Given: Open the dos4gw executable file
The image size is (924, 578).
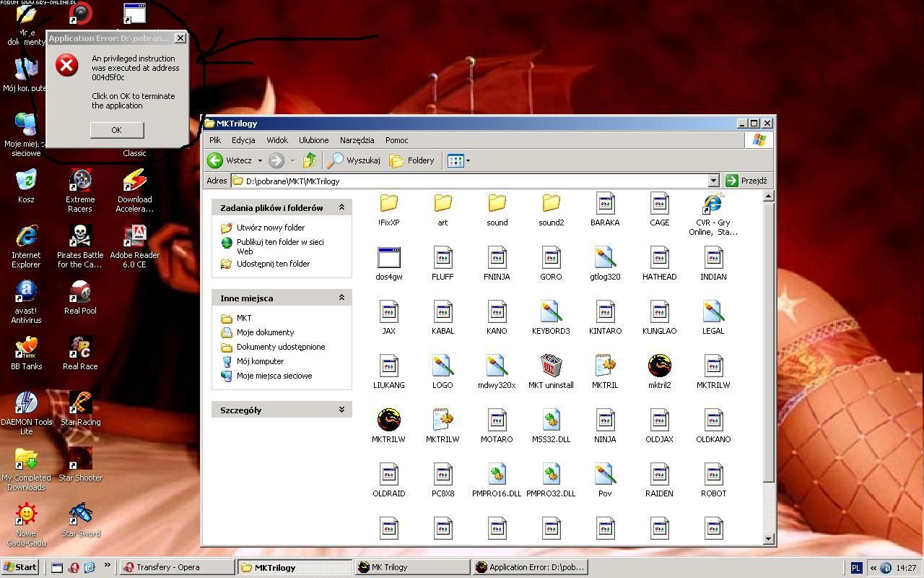Looking at the screenshot, I should [388, 258].
